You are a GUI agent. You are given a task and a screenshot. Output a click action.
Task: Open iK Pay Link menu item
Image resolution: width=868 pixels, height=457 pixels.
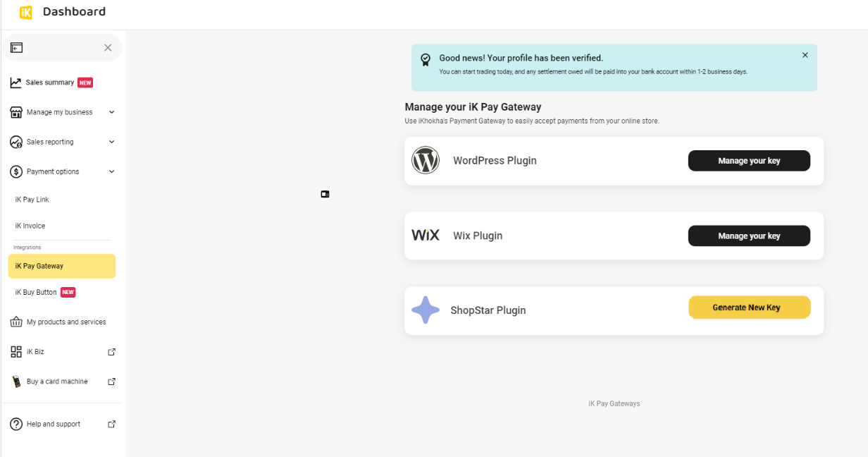coord(32,200)
